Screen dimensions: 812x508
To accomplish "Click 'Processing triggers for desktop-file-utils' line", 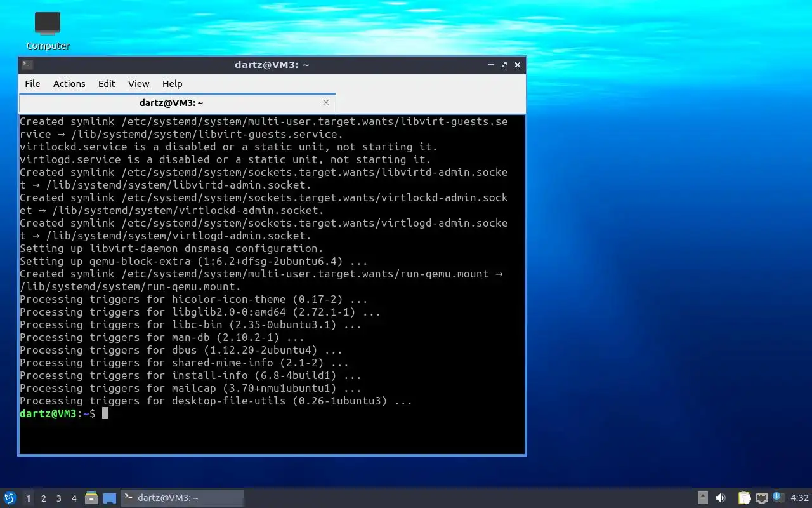I will pos(216,401).
